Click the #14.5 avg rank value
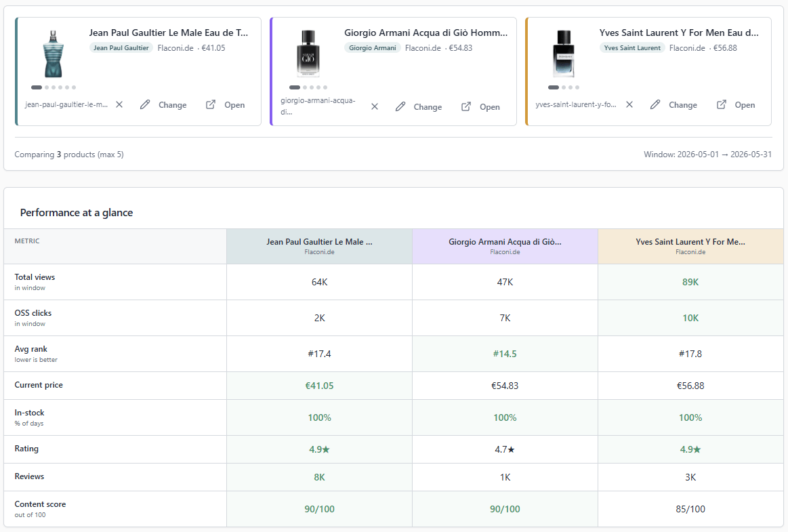The height and width of the screenshot is (532, 788). [x=505, y=354]
